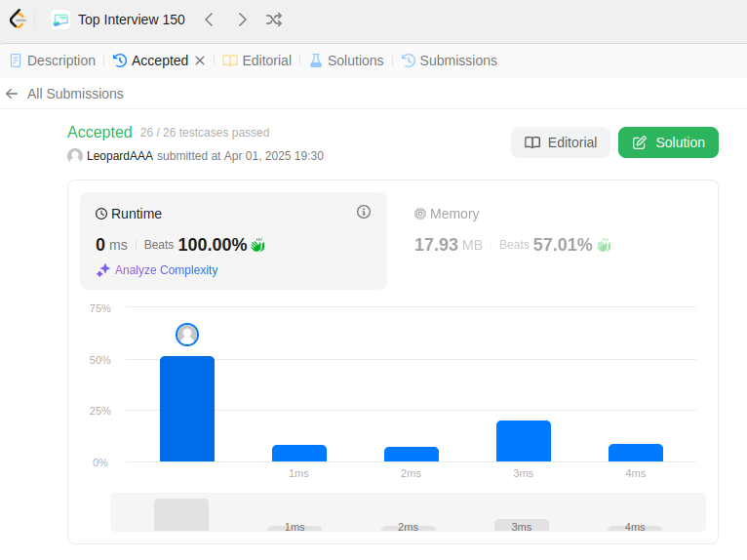Click the LeetCode logo icon
This screenshot has height=560, width=747.
pyautogui.click(x=18, y=20)
